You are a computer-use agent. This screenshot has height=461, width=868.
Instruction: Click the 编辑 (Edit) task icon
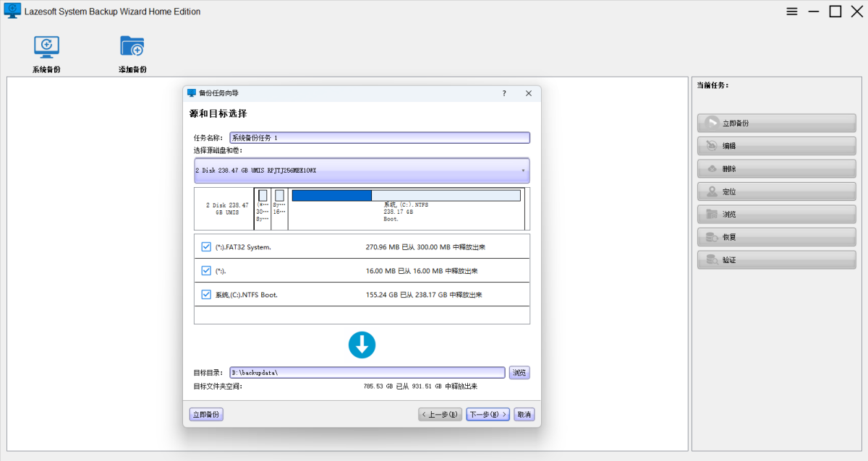point(712,146)
